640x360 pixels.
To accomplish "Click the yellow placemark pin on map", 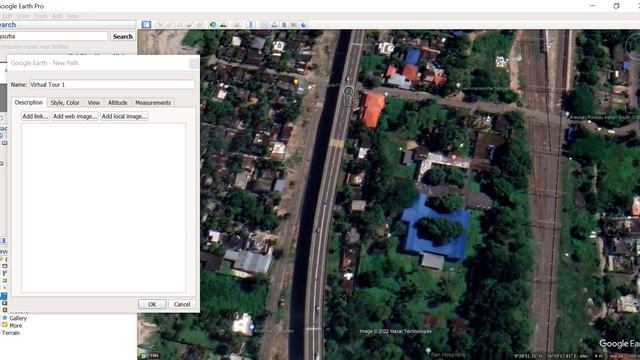I will click(296, 83).
